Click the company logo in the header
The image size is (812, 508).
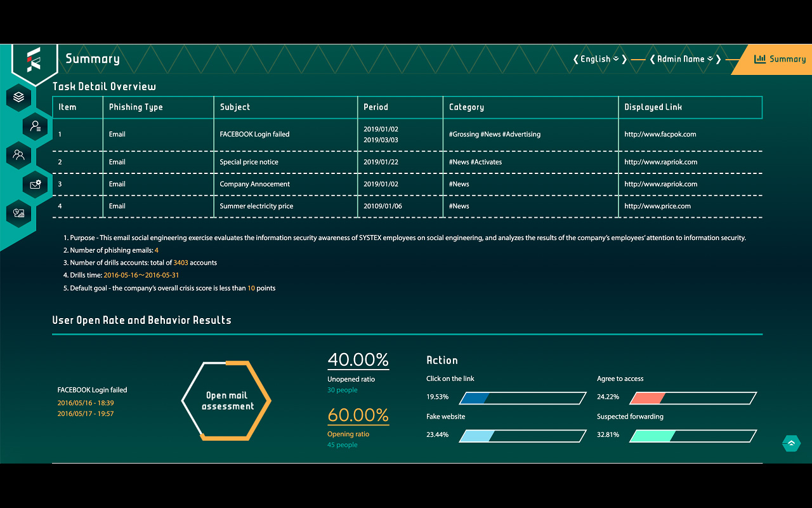(34, 60)
